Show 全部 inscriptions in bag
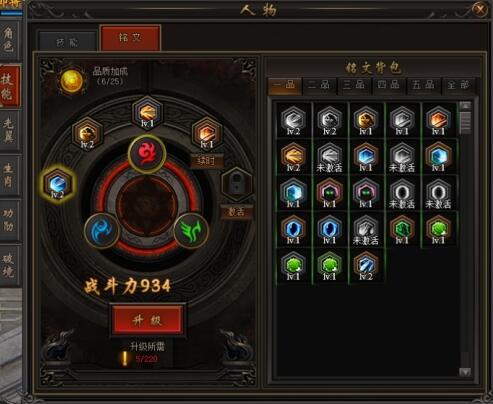The width and height of the screenshot is (493, 404). [x=458, y=86]
